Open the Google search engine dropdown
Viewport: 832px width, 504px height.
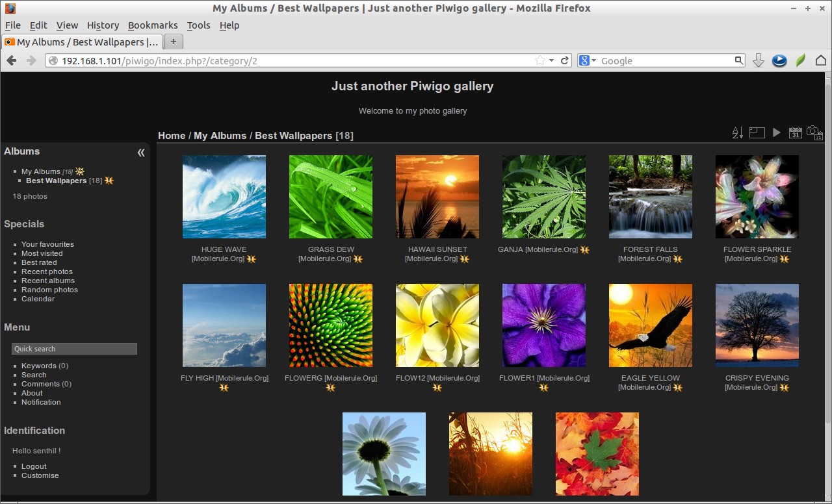[x=588, y=60]
